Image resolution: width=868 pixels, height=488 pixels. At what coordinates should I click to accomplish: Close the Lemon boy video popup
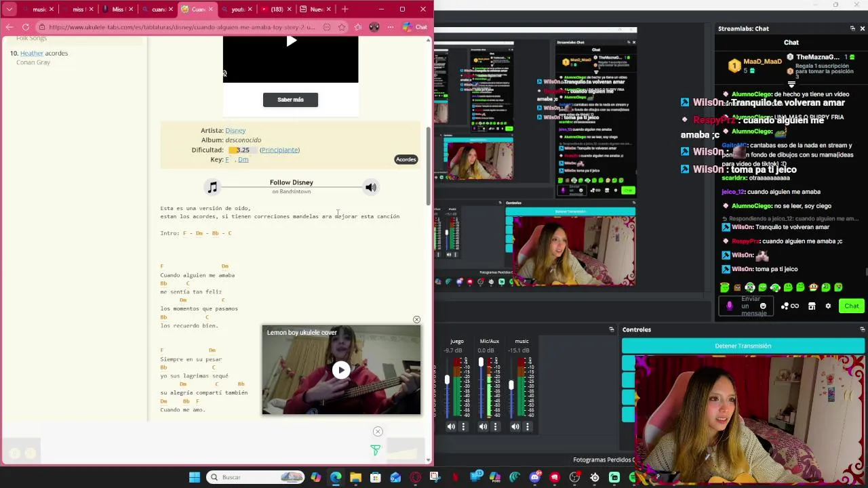416,319
